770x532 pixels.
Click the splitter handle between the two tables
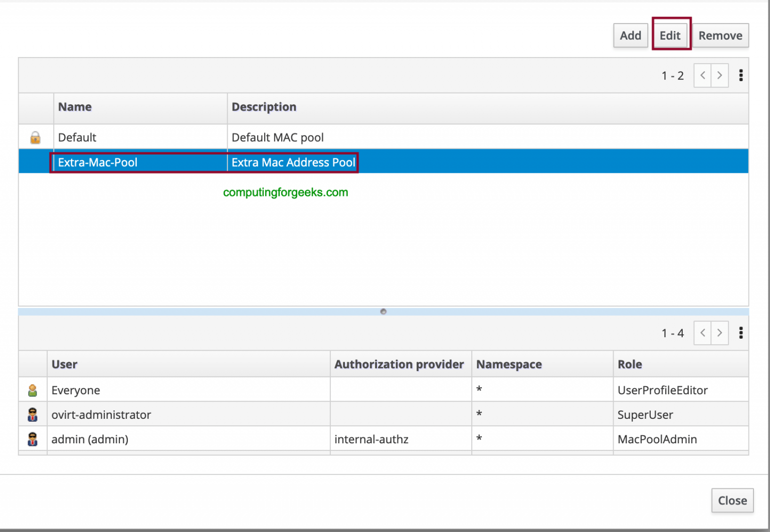point(383,311)
